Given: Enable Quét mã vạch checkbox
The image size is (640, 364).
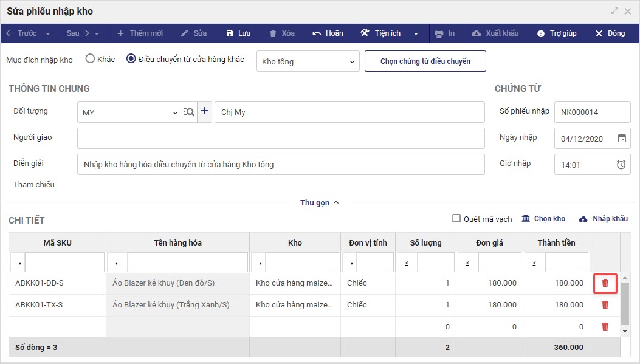Looking at the screenshot, I should [x=457, y=219].
